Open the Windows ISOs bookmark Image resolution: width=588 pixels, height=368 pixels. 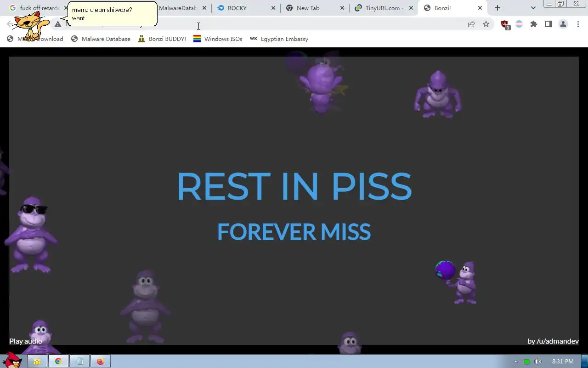[218, 39]
